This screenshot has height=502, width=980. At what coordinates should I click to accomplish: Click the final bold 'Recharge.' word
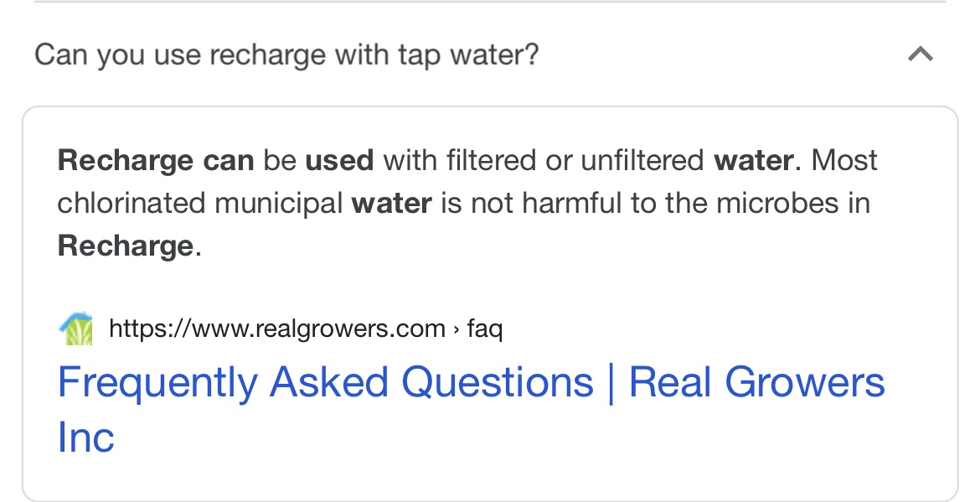(129, 246)
